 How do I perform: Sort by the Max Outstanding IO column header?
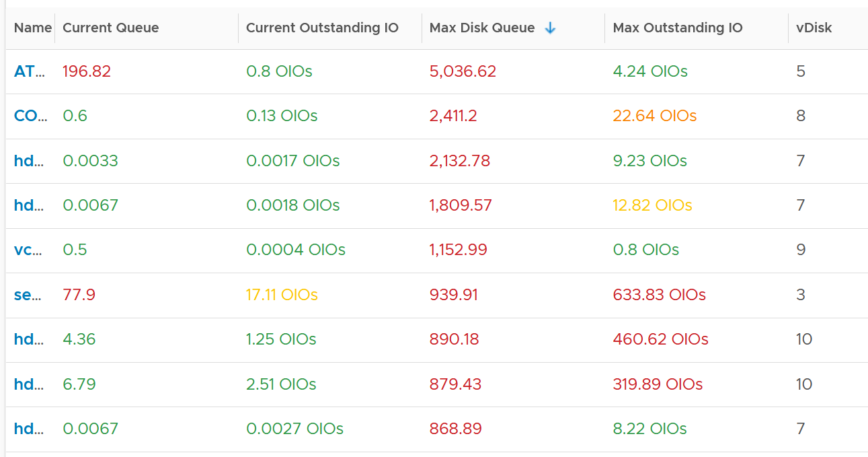(678, 28)
